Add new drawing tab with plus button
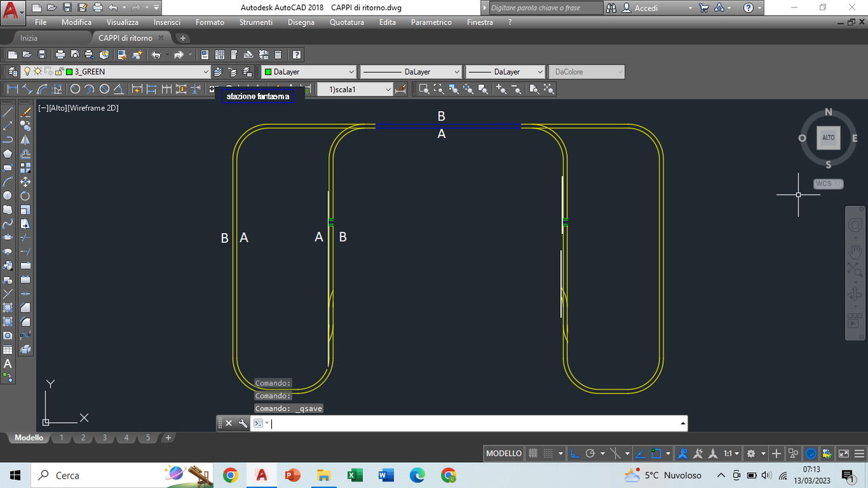 (182, 38)
